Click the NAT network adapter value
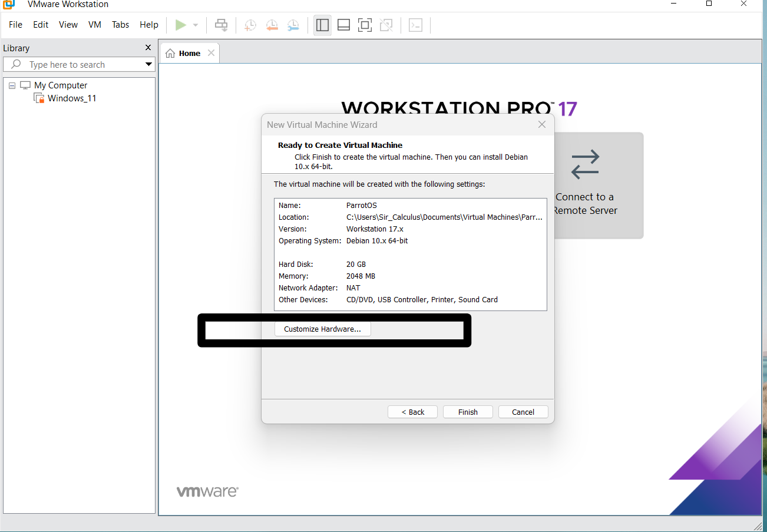The image size is (767, 532). pos(353,288)
